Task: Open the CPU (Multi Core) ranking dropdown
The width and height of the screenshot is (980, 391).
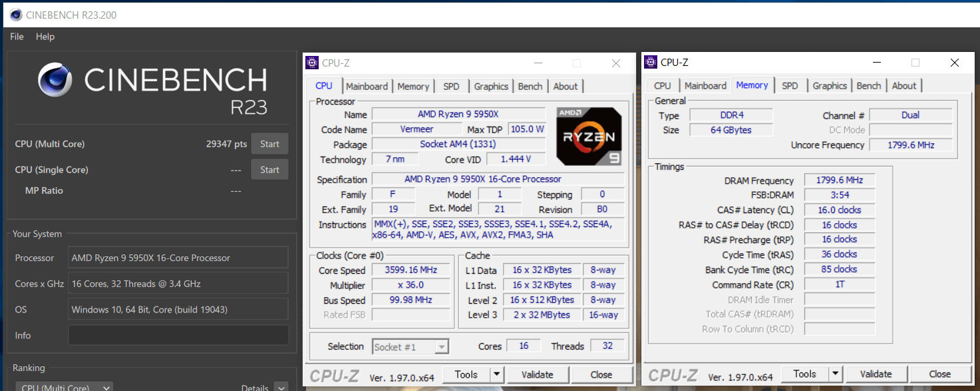Action: click(x=64, y=388)
